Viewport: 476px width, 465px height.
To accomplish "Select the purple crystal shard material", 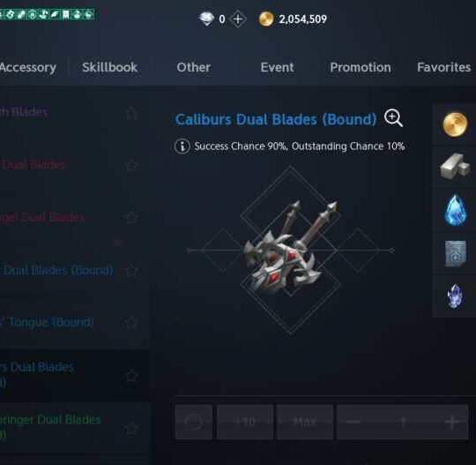I will (x=455, y=296).
